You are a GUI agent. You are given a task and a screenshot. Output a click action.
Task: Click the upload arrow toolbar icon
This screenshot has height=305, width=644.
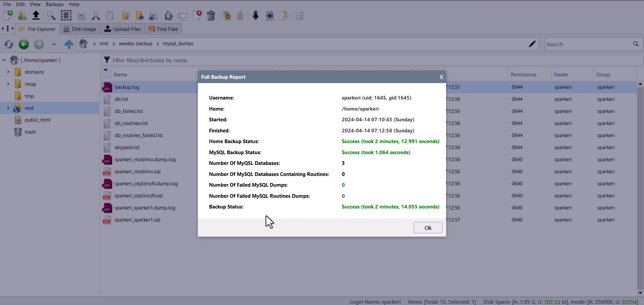[36, 15]
